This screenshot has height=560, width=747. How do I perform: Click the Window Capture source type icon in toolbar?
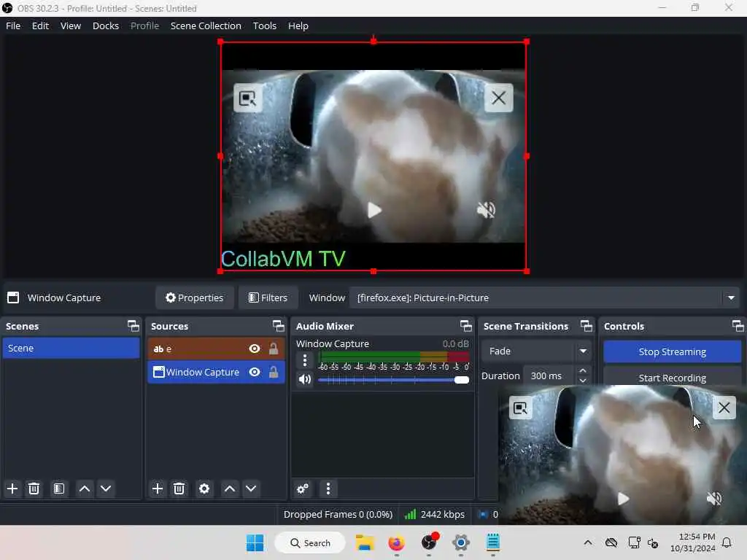(x=13, y=297)
